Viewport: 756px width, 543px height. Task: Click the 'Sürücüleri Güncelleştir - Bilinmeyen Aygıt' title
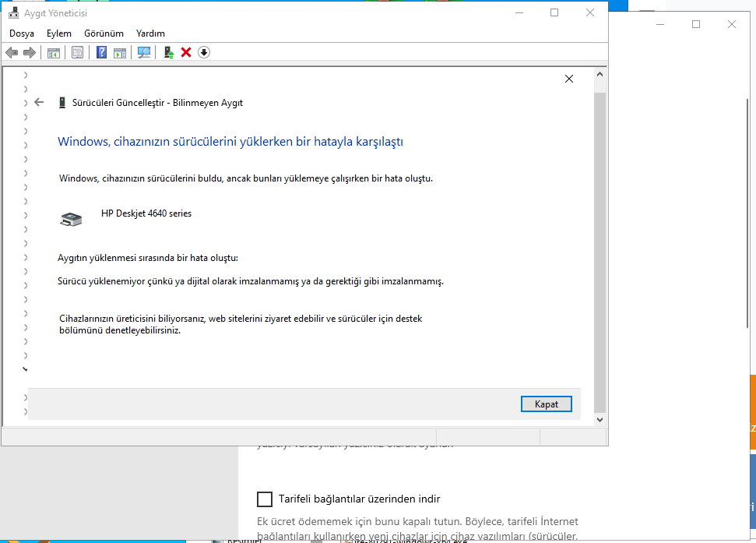click(157, 103)
